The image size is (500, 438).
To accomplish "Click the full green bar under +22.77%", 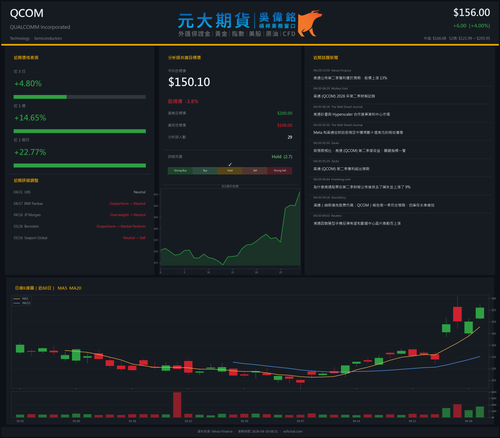I will click(80, 165).
